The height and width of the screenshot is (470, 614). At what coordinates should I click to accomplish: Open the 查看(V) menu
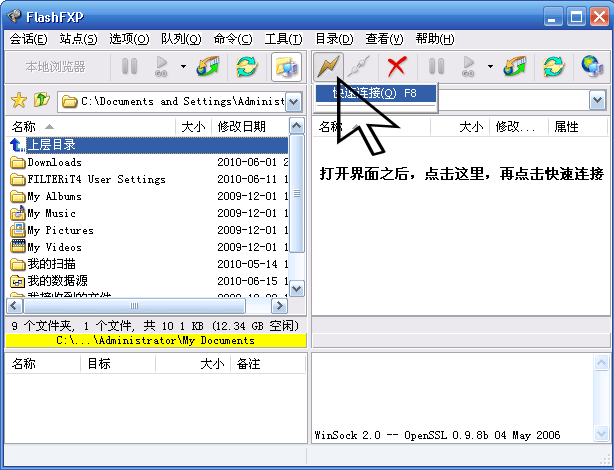click(384, 39)
